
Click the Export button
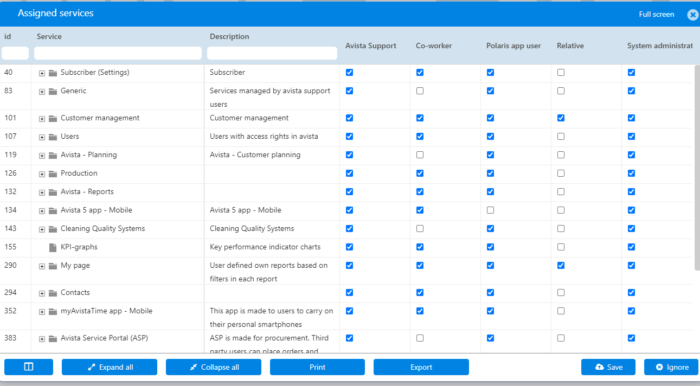click(x=421, y=367)
